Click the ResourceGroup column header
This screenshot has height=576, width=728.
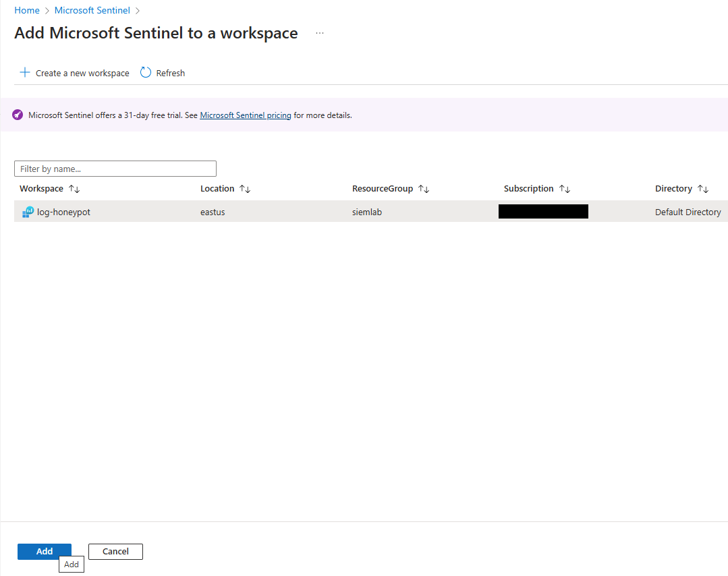[x=383, y=188]
